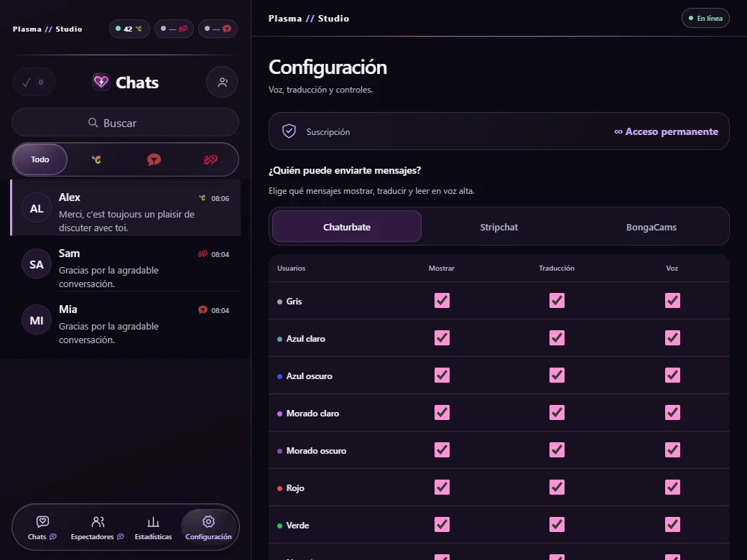Click the Gris color dot

click(x=279, y=302)
